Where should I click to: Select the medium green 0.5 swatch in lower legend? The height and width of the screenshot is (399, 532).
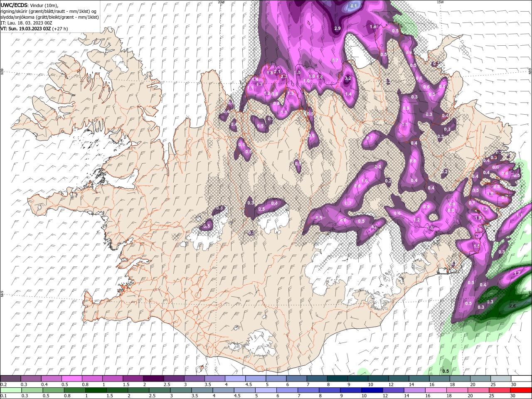[53, 390]
